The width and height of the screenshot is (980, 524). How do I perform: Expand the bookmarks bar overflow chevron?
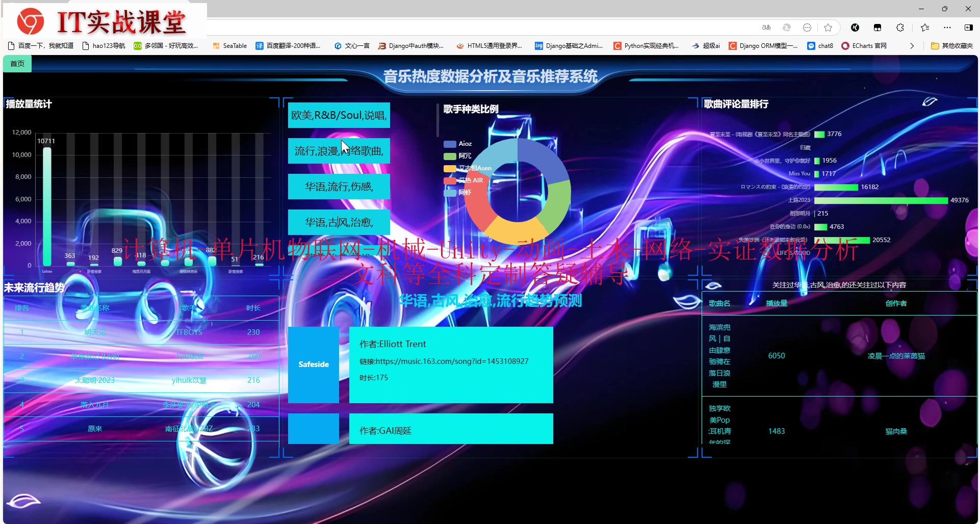(x=912, y=46)
